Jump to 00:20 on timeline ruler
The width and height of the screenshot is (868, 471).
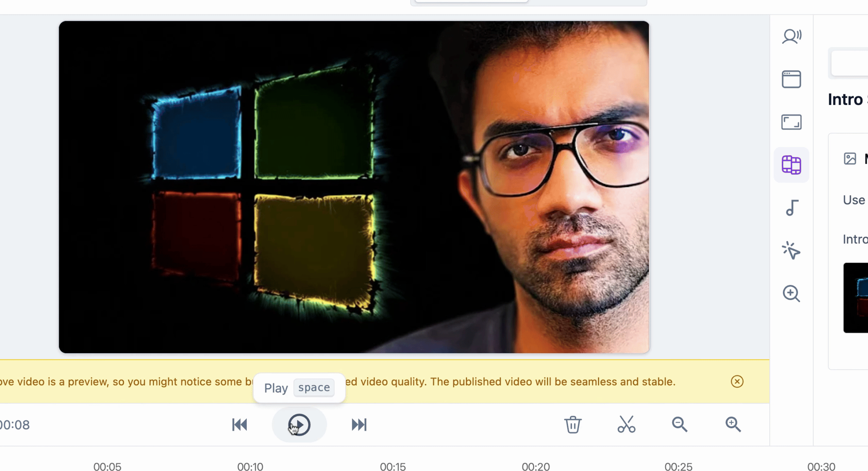tap(535, 466)
